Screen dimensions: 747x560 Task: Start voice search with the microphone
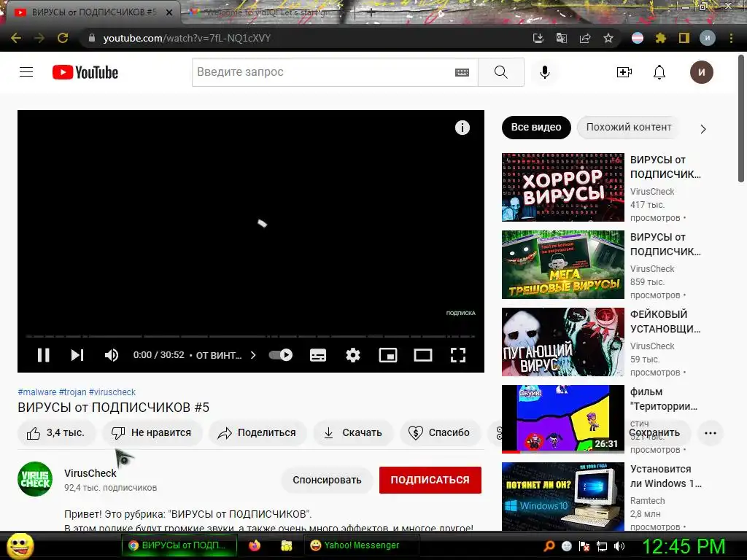coord(545,72)
